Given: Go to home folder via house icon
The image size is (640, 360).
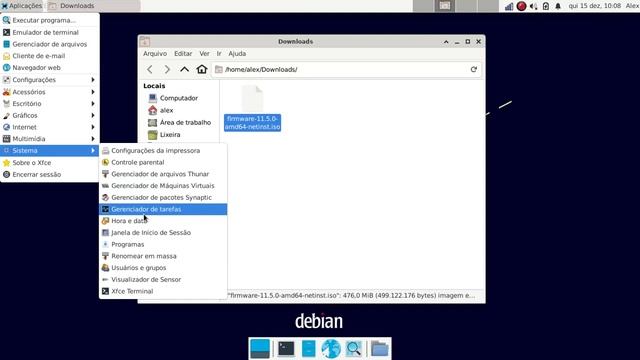Looking at the screenshot, I should 202,69.
